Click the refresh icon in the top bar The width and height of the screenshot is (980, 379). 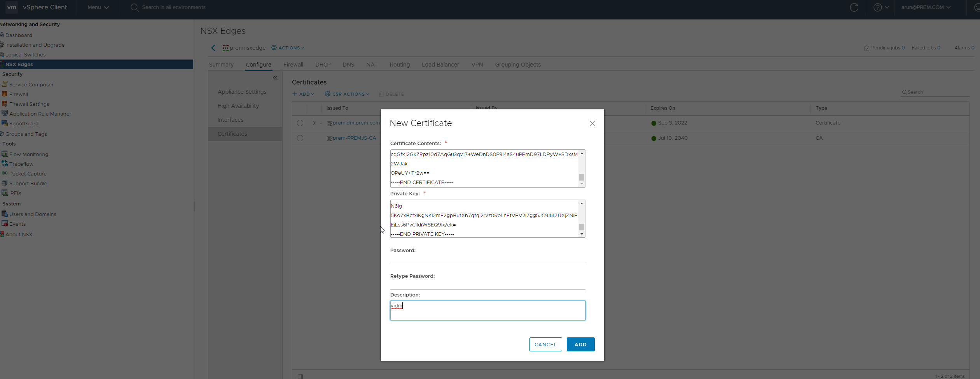[854, 7]
